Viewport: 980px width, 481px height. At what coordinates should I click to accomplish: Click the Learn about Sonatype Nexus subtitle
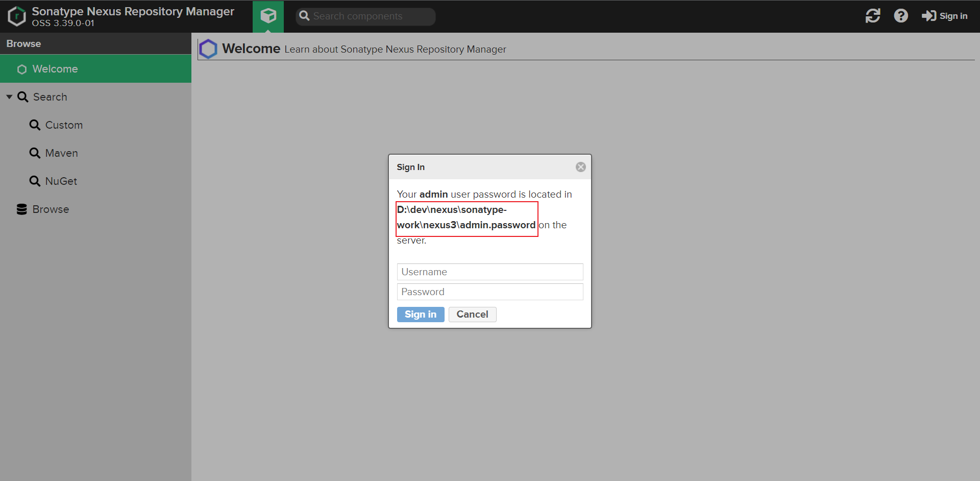pyautogui.click(x=396, y=50)
